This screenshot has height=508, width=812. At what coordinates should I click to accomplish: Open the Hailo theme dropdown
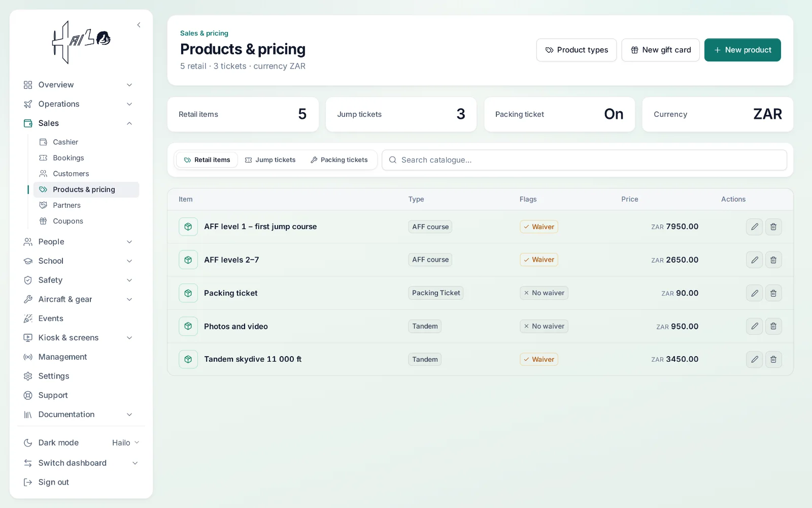(125, 442)
